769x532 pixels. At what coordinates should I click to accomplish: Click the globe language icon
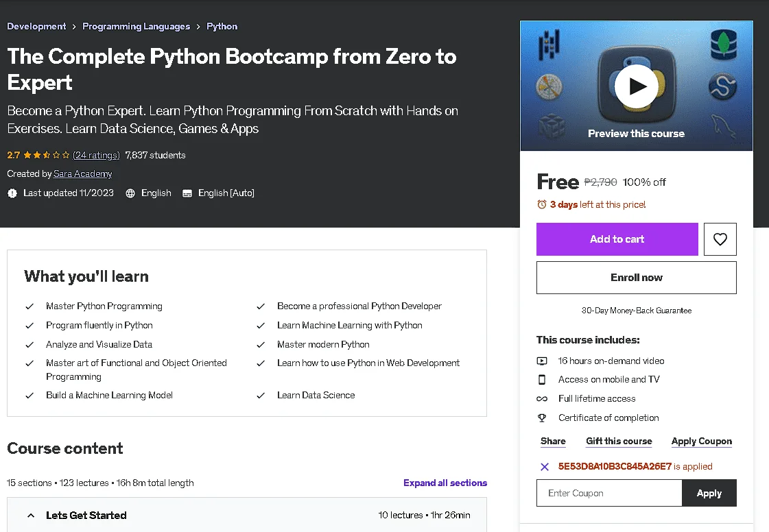pos(130,193)
